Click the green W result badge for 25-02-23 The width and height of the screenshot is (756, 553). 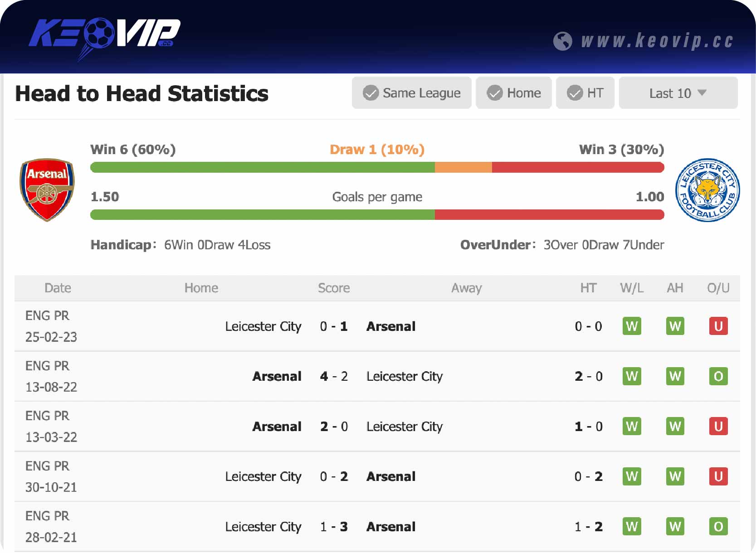click(631, 326)
